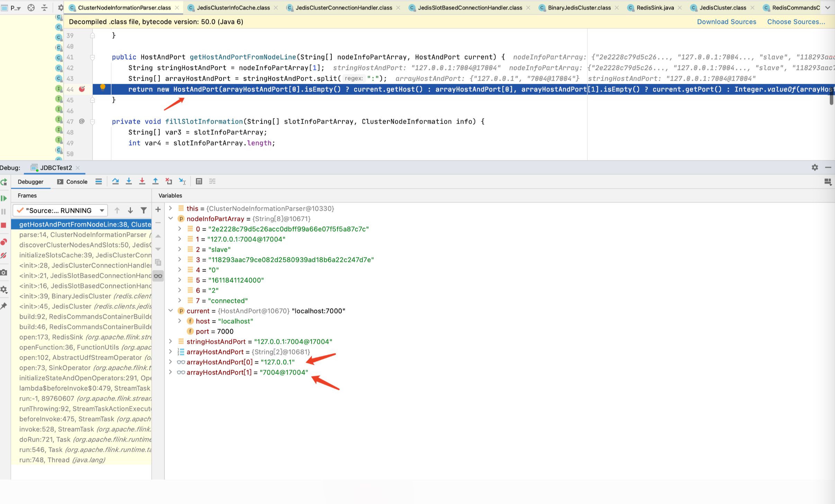Click the Step Into icon
Viewport: 835px width, 504px height.
pos(129,181)
